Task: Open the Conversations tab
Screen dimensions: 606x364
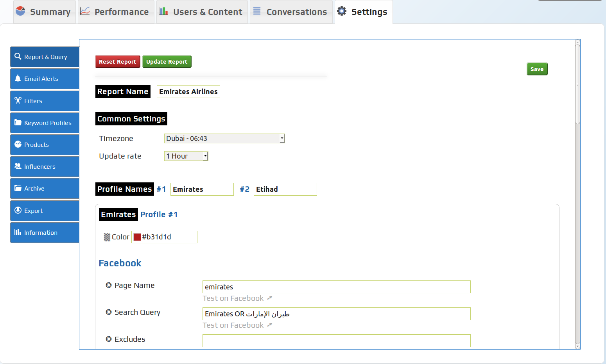Action: [291, 12]
